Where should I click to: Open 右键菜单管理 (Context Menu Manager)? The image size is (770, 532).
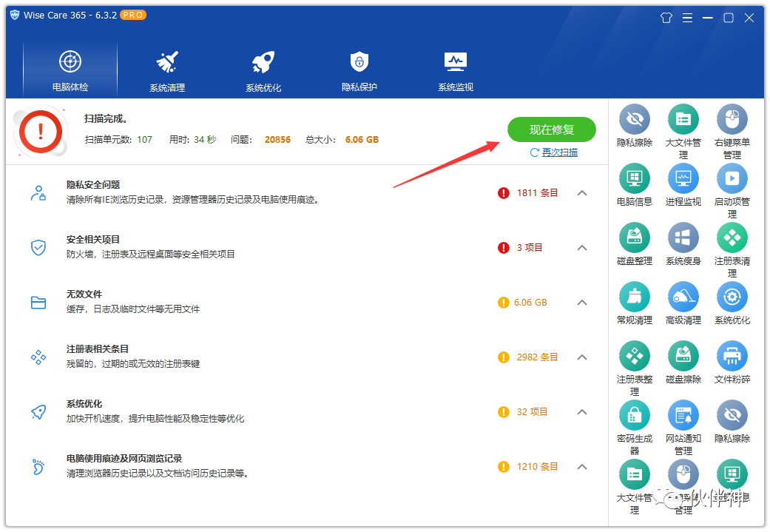(732, 118)
